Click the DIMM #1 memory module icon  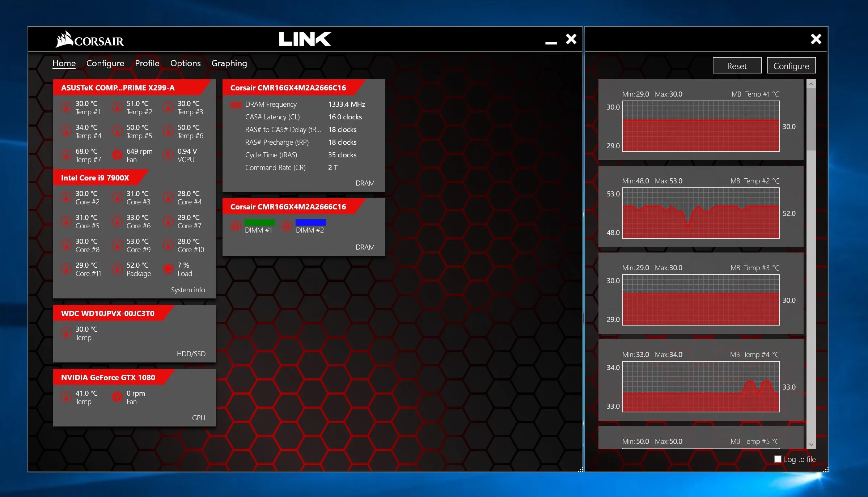point(236,226)
